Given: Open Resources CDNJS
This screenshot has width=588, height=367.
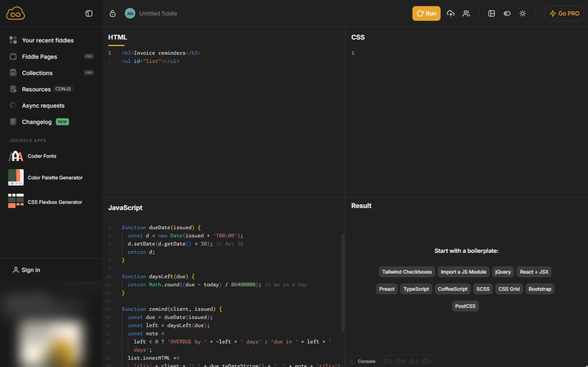Looking at the screenshot, I should tap(36, 89).
